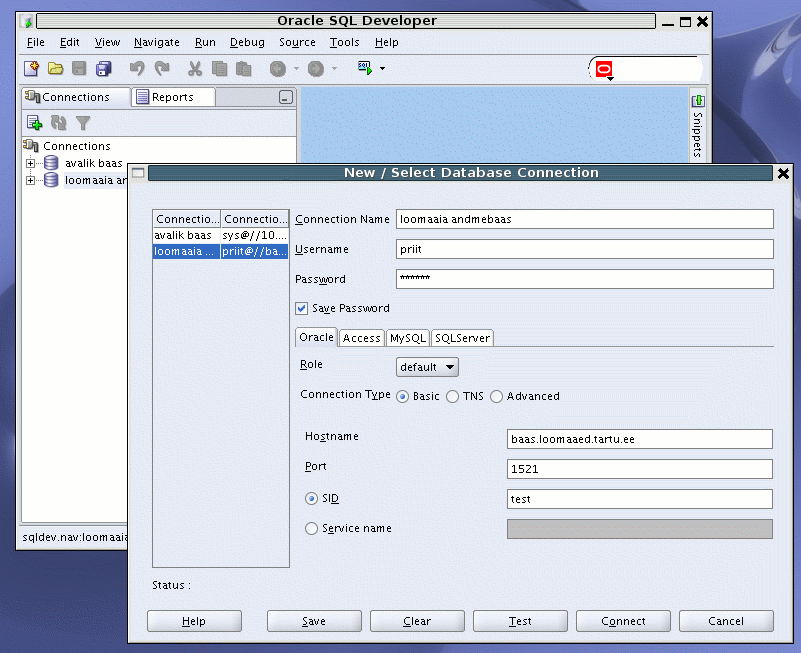Viewport: 801px width, 653px height.
Task: Click the Cancel button
Action: pos(726,621)
